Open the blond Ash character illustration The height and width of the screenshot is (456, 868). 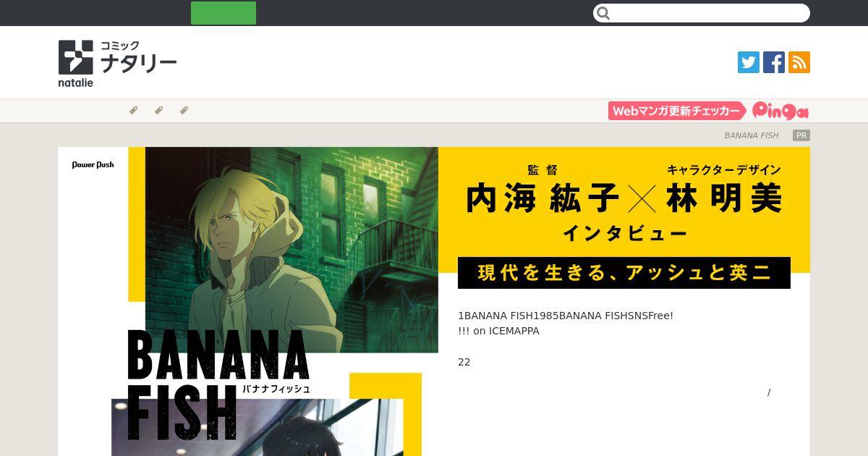click(292, 250)
